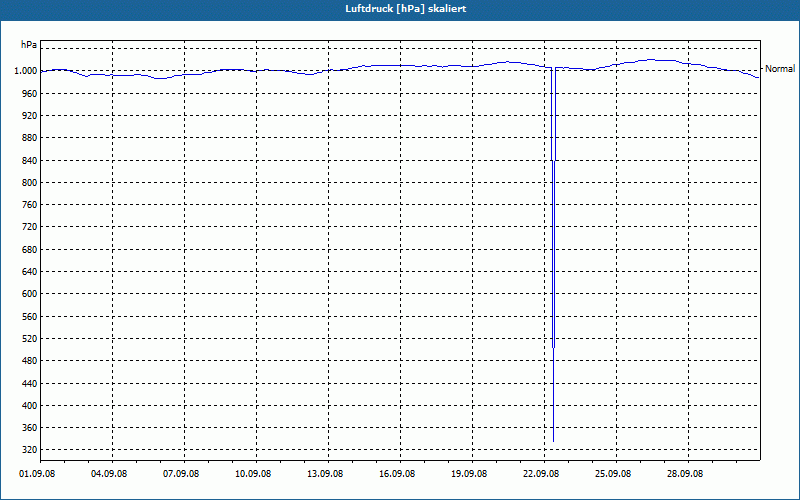800x500 pixels.
Task: Click the 13.09.08 date label
Action: point(325,474)
